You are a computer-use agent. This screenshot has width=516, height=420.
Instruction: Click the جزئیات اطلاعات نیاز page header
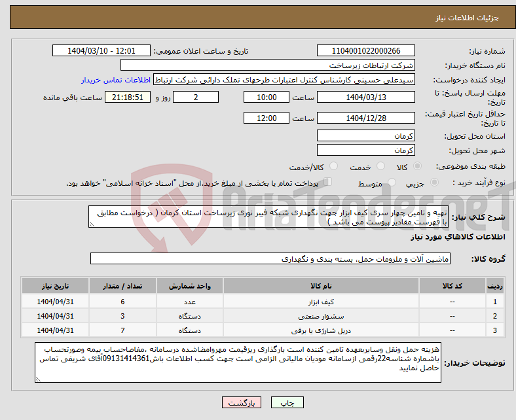click(x=467, y=18)
